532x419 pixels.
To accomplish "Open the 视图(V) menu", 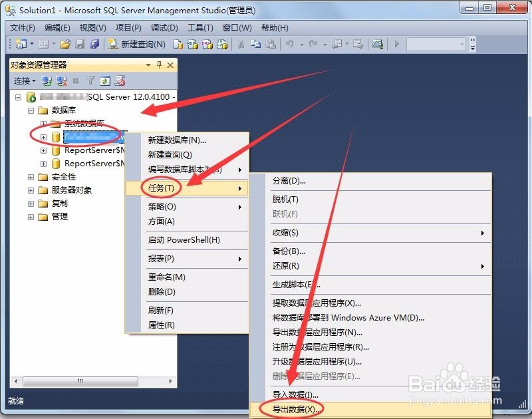I will tap(92, 28).
